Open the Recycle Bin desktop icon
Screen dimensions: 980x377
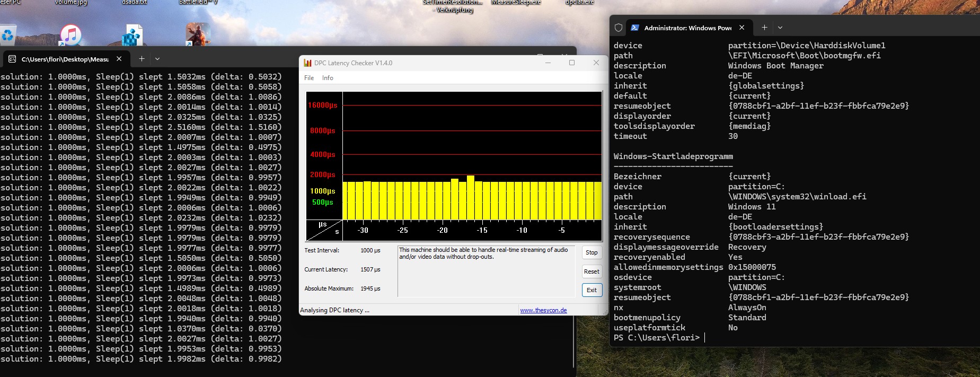pos(7,35)
